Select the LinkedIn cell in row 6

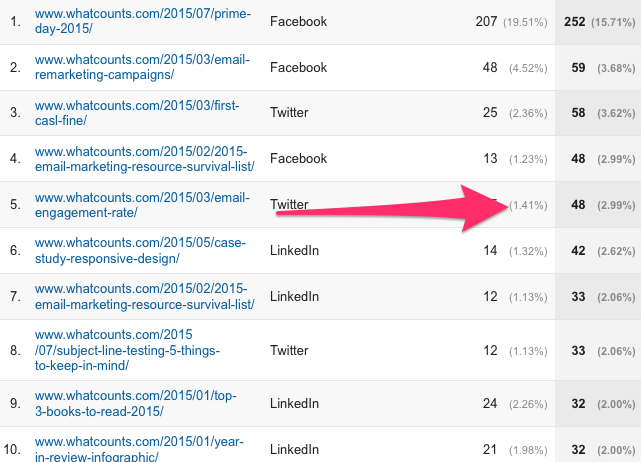(294, 250)
